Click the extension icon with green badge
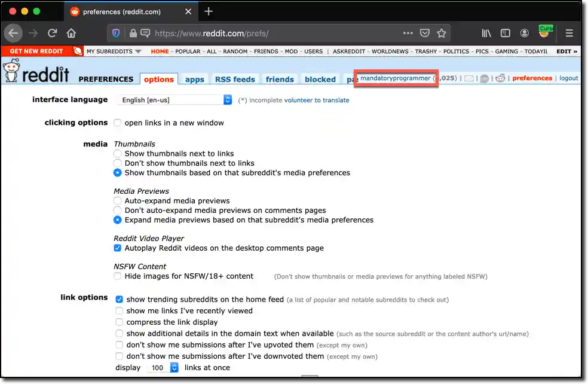Viewport: 588px width, 384px height. [x=545, y=32]
